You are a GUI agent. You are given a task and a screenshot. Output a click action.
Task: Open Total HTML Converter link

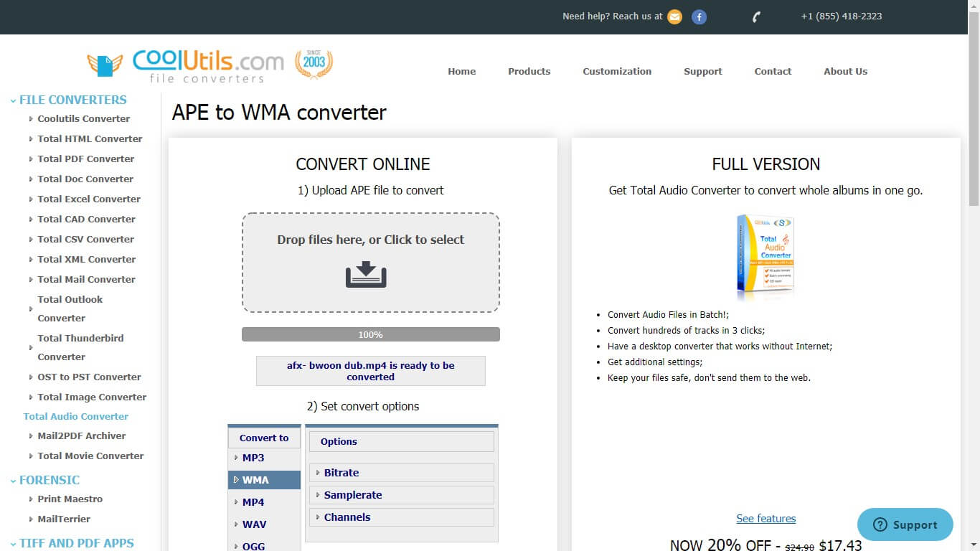pos(90,139)
